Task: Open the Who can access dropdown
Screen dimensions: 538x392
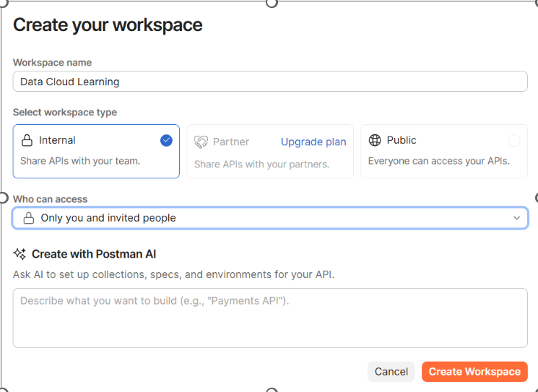Action: point(270,218)
